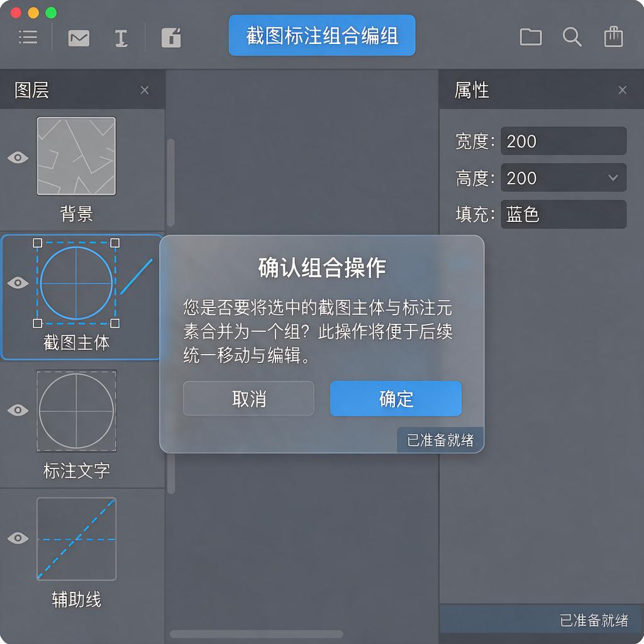The image size is (644, 644).
Task: Select the 截图主体 circle thumbnail
Action: 76,283
